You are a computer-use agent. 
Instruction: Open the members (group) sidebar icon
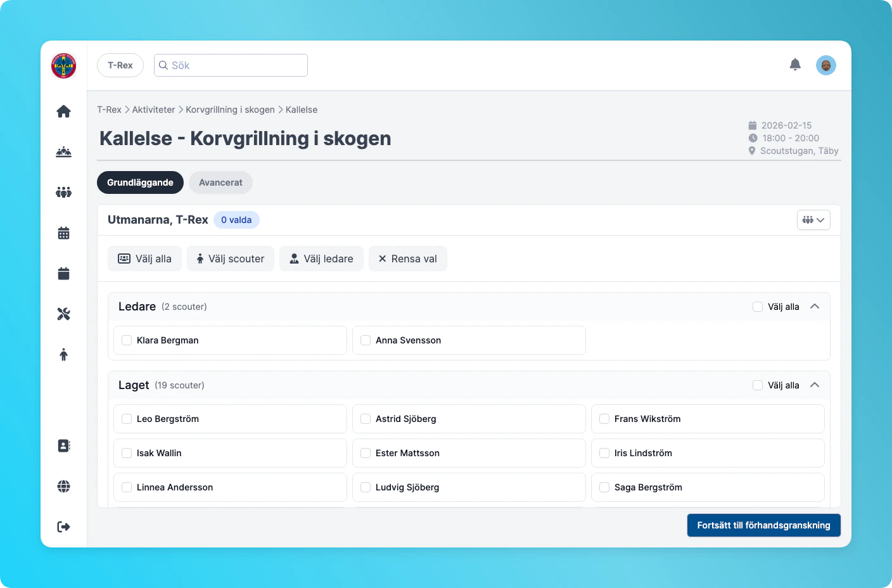pos(63,192)
